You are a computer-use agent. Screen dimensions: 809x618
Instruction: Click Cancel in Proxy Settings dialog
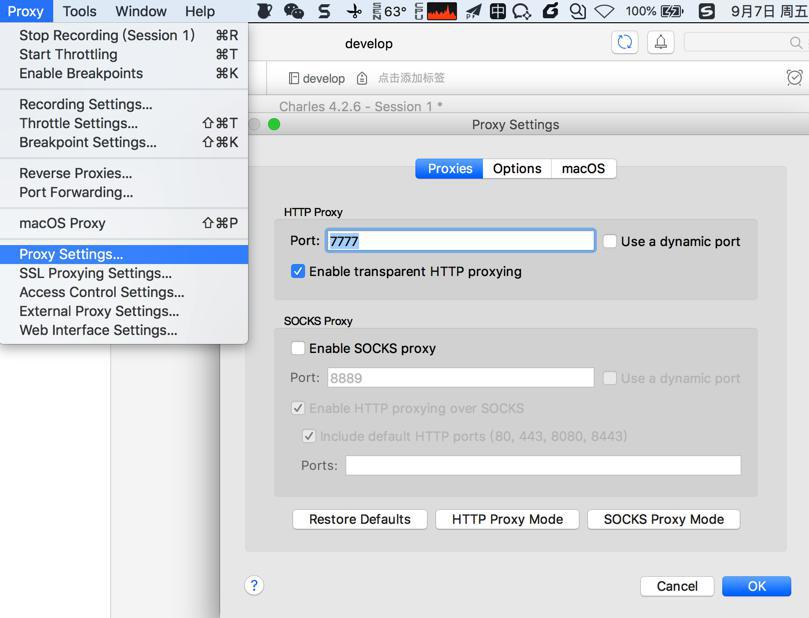[677, 586]
